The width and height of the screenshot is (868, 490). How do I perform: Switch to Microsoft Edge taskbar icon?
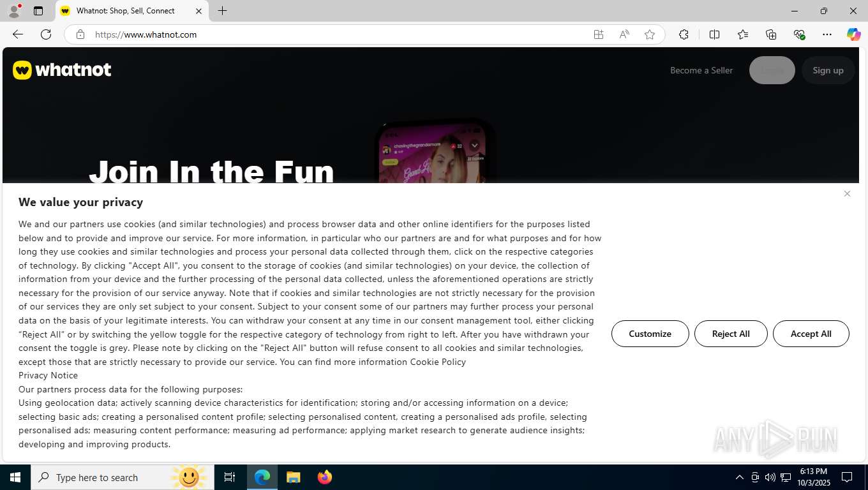[262, 477]
